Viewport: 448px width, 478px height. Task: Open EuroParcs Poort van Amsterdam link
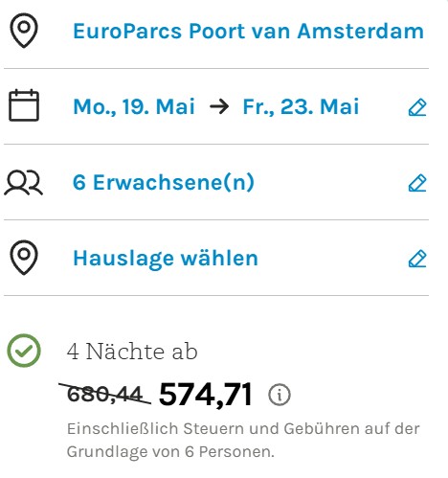248,32
